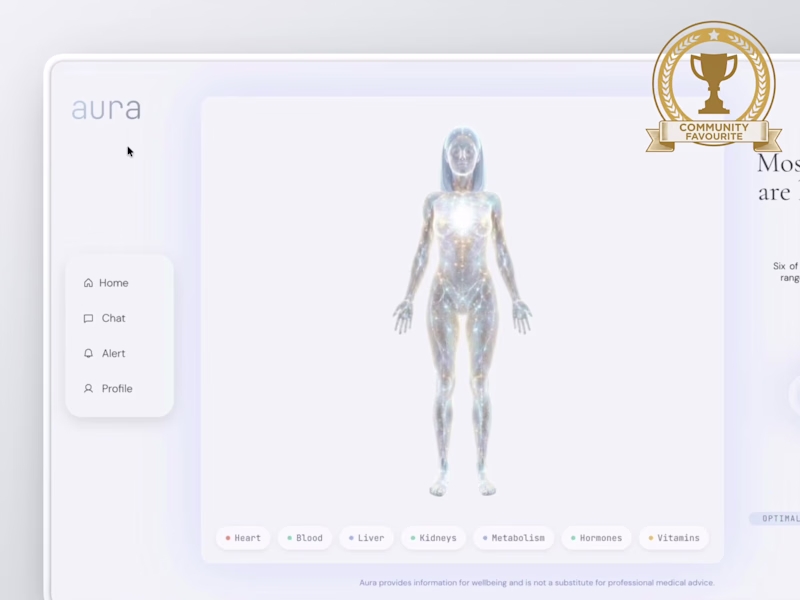Image resolution: width=800 pixels, height=600 pixels.
Task: Choose the Liver chip
Action: pos(366,538)
